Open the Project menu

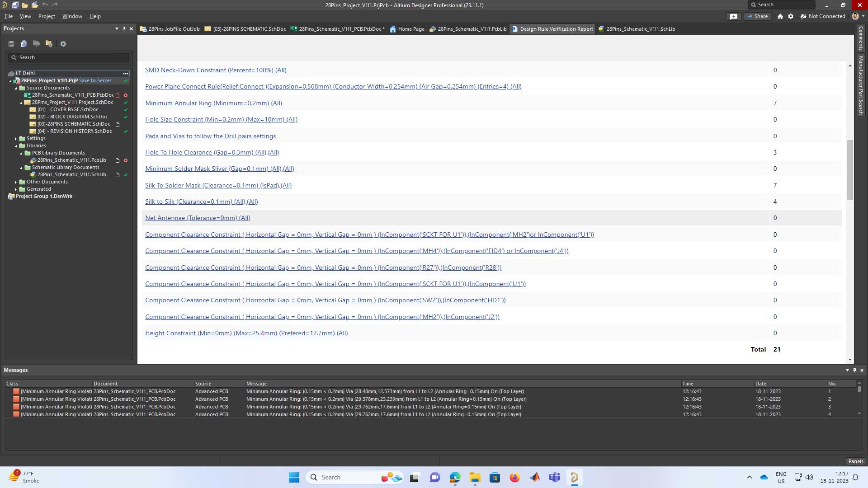click(x=47, y=16)
